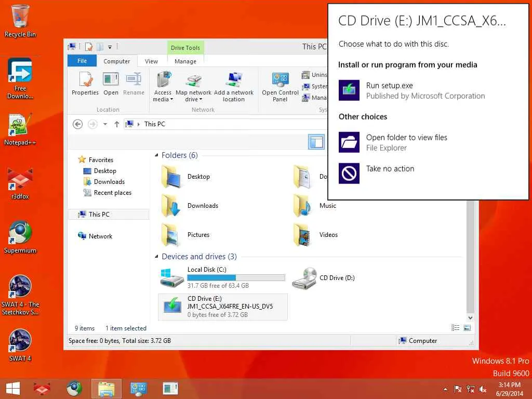Open Control Panel from ribbon
The image size is (532, 399).
pyautogui.click(x=280, y=87)
